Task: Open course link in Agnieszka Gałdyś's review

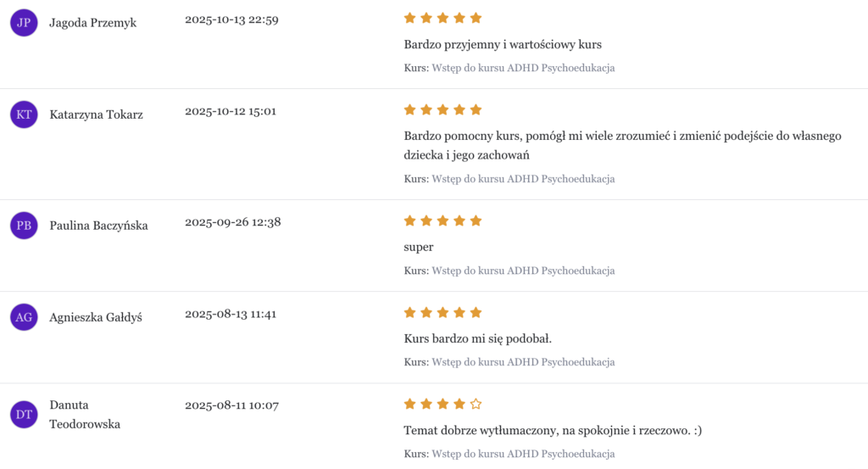Action: pyautogui.click(x=523, y=362)
